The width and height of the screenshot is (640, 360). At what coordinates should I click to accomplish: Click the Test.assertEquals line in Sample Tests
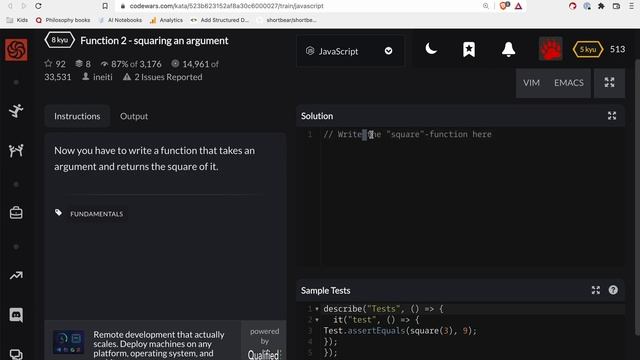(400, 331)
